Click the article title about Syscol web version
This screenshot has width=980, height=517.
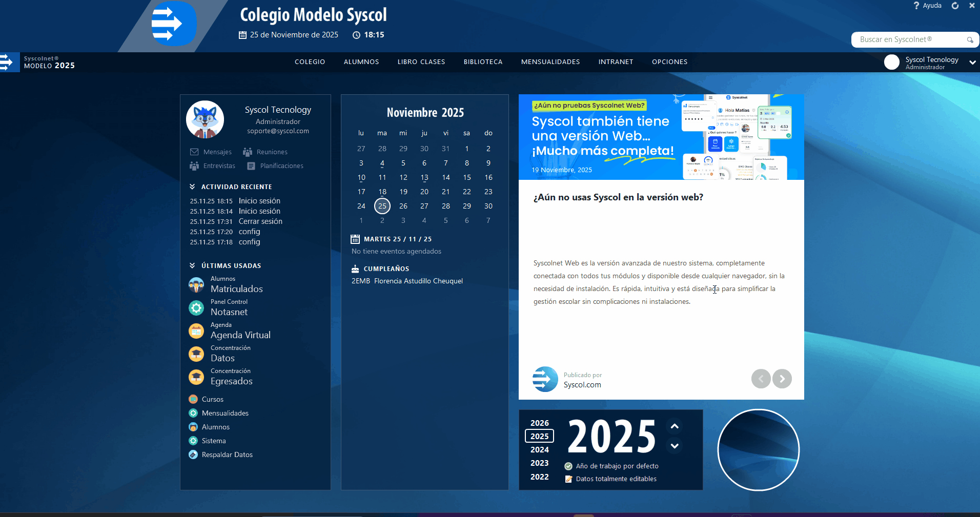618,197
